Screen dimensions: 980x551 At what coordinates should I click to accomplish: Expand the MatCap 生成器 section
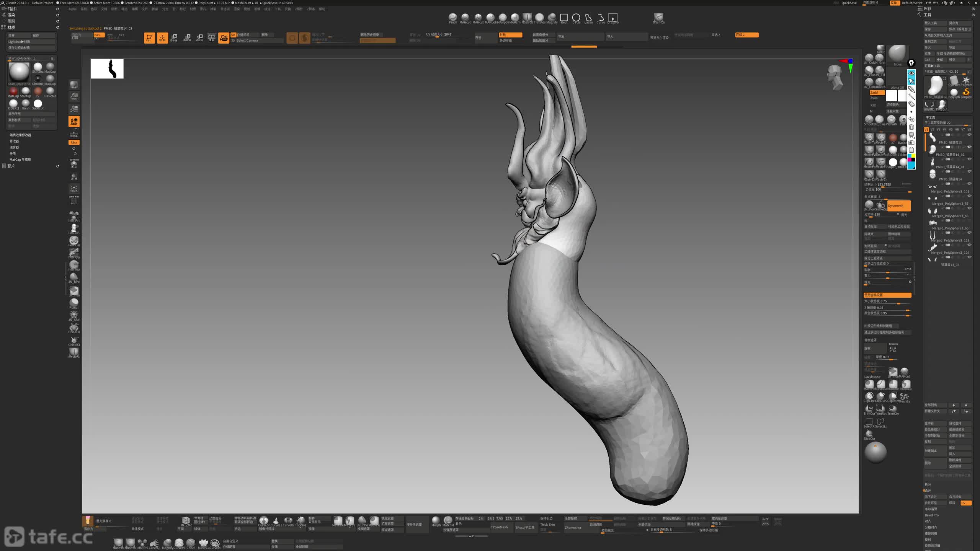coord(20,160)
